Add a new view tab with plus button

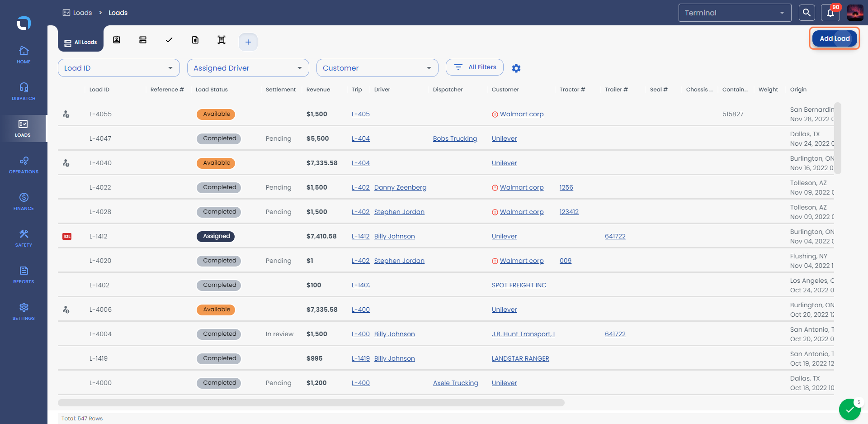248,42
